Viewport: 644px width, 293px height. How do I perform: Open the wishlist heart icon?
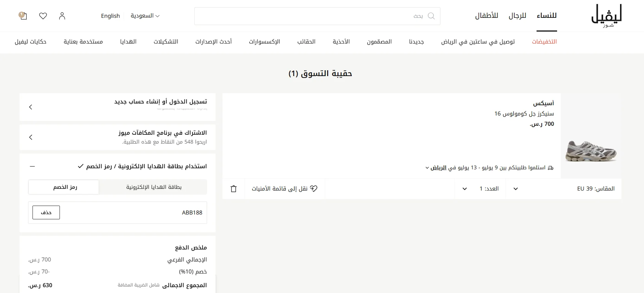click(x=43, y=16)
